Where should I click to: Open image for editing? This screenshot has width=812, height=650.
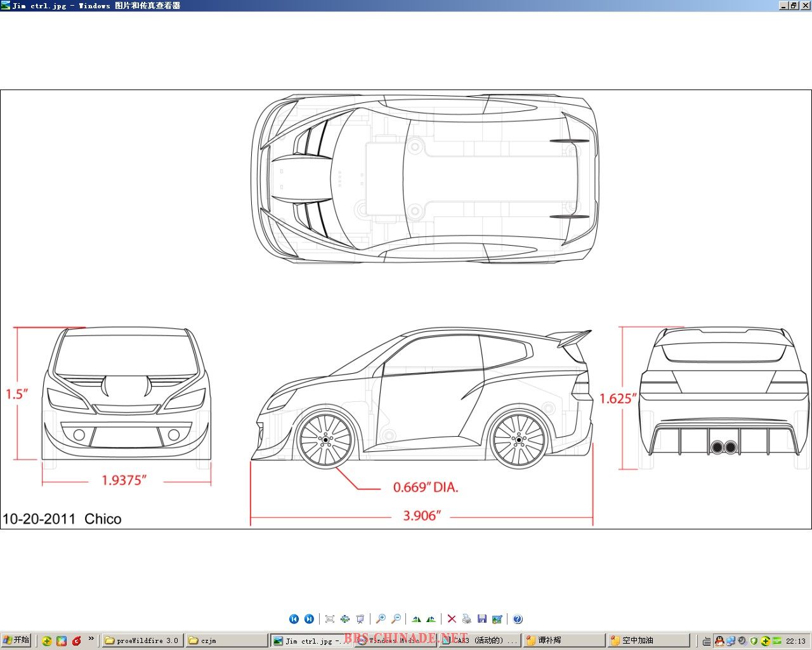[497, 619]
